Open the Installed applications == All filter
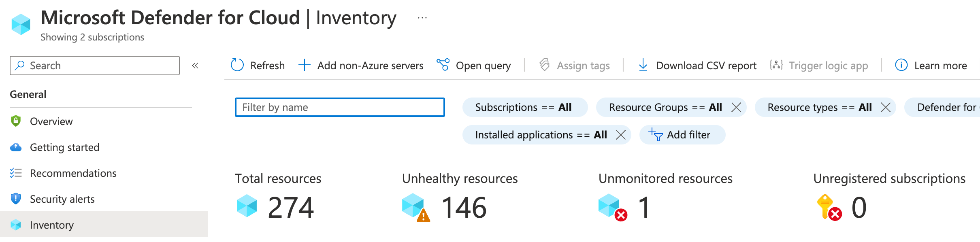The image size is (980, 242). [x=540, y=135]
